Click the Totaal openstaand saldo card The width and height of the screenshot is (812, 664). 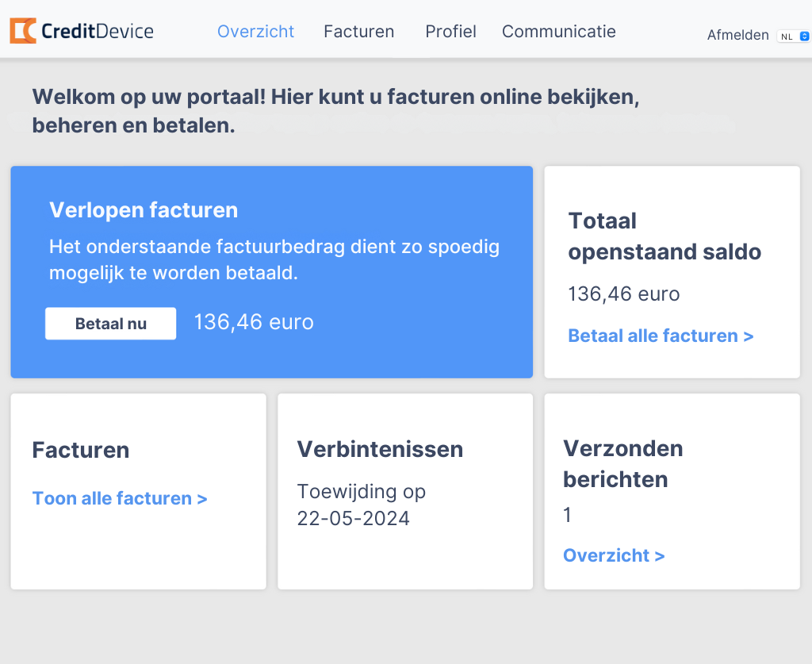click(672, 272)
